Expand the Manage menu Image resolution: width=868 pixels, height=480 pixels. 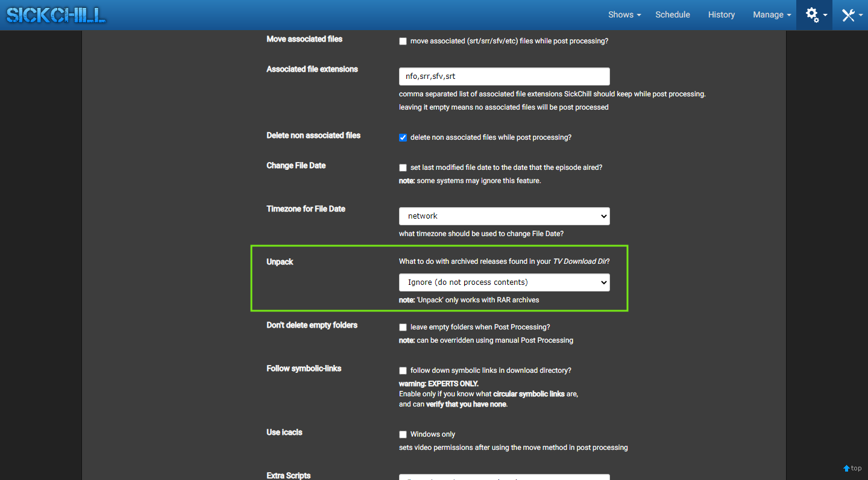(772, 15)
